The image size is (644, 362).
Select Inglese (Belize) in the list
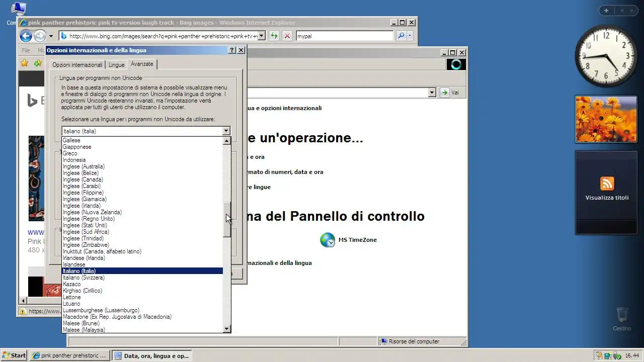[x=142, y=173]
